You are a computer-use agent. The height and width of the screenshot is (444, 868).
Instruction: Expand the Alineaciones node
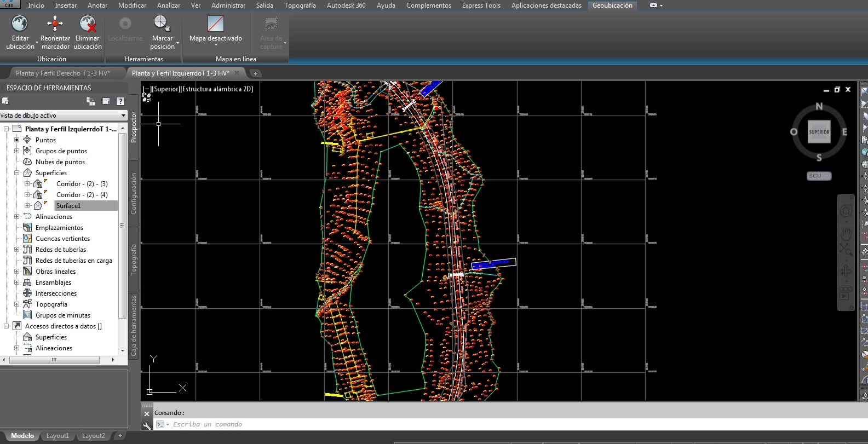pos(17,217)
